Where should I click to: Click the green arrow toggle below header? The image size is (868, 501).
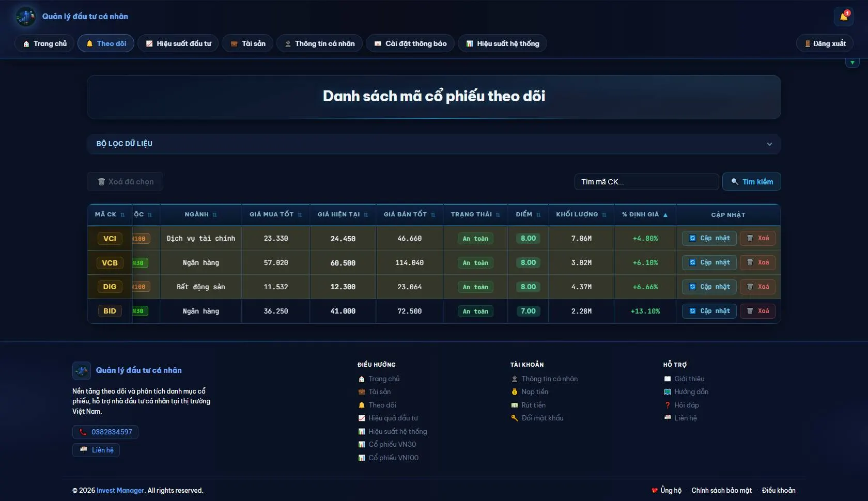tap(852, 62)
